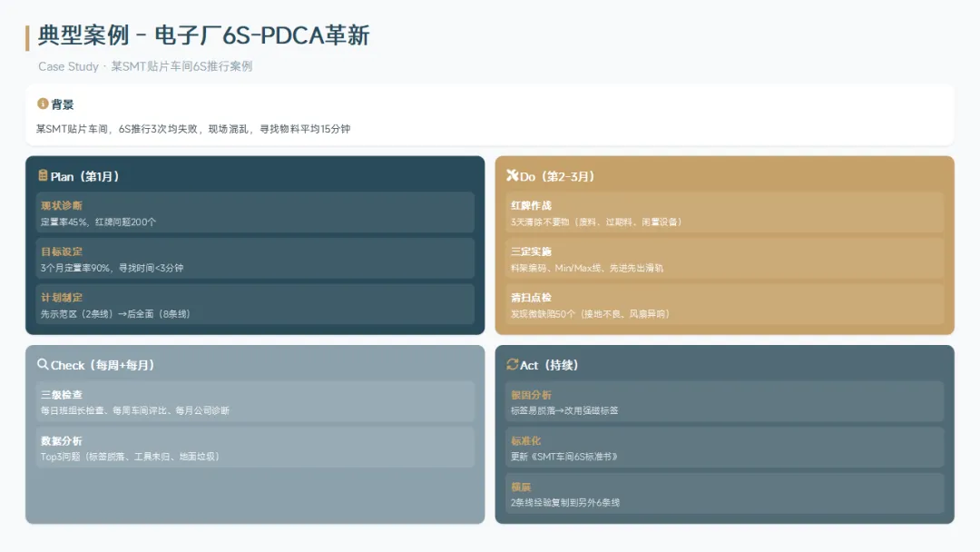
Task: Click the 背景 description text
Action: 193,129
